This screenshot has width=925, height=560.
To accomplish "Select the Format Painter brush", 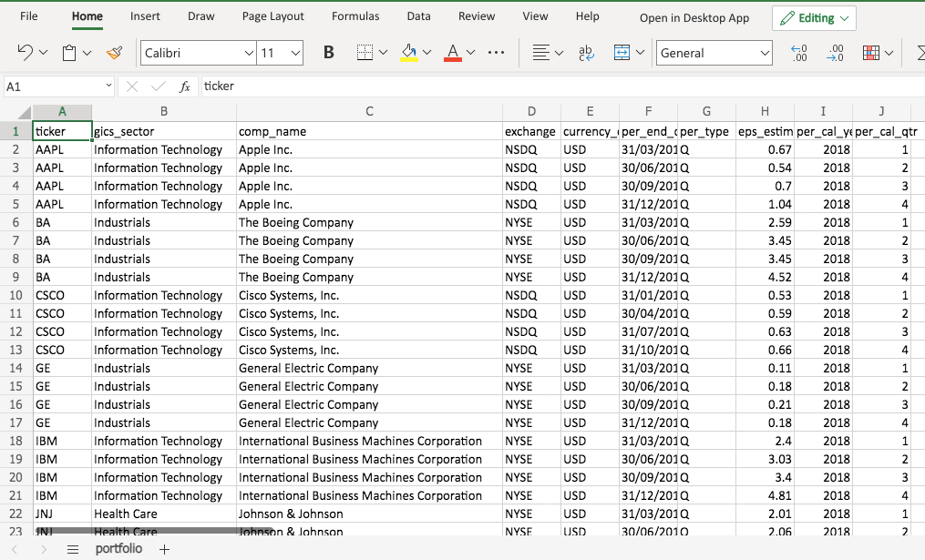I will [x=114, y=53].
